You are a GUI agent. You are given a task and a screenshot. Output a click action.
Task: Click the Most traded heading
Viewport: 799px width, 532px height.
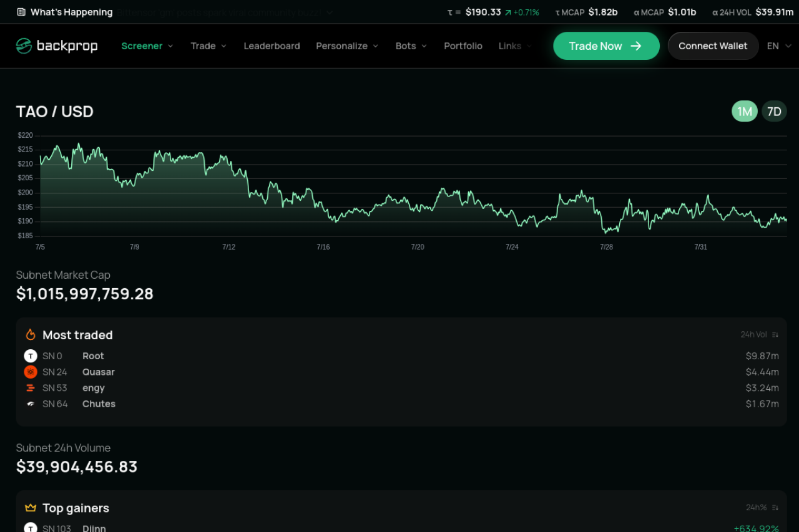tap(77, 335)
